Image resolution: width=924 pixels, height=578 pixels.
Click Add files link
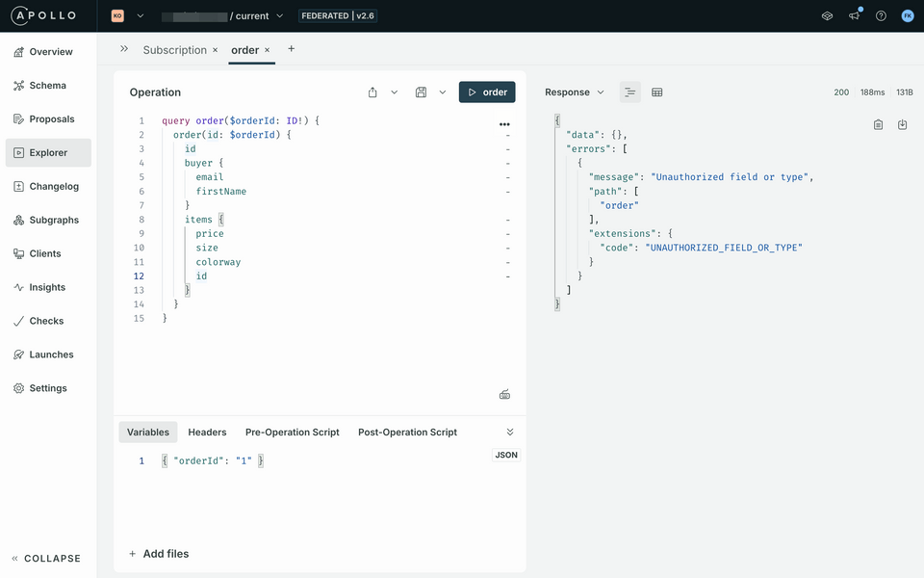coord(159,554)
